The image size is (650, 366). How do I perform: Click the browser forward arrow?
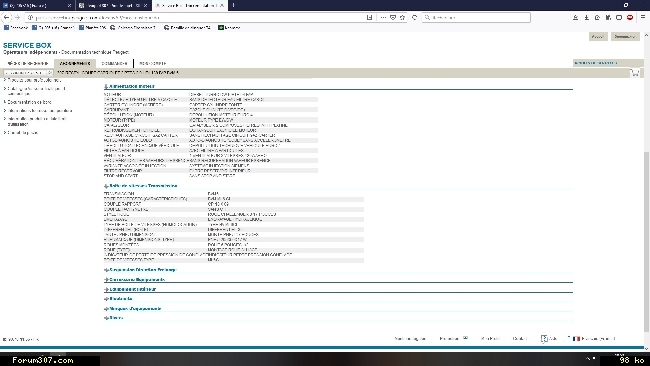point(17,17)
